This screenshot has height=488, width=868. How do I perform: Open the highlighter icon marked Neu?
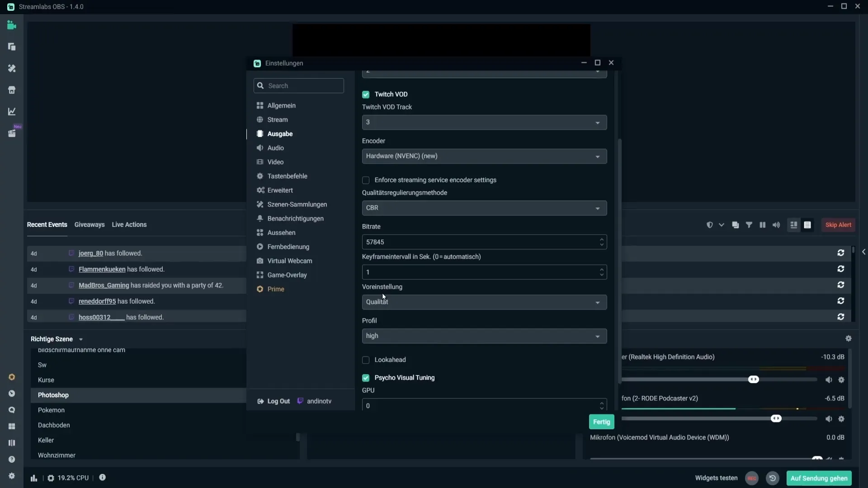(x=12, y=133)
